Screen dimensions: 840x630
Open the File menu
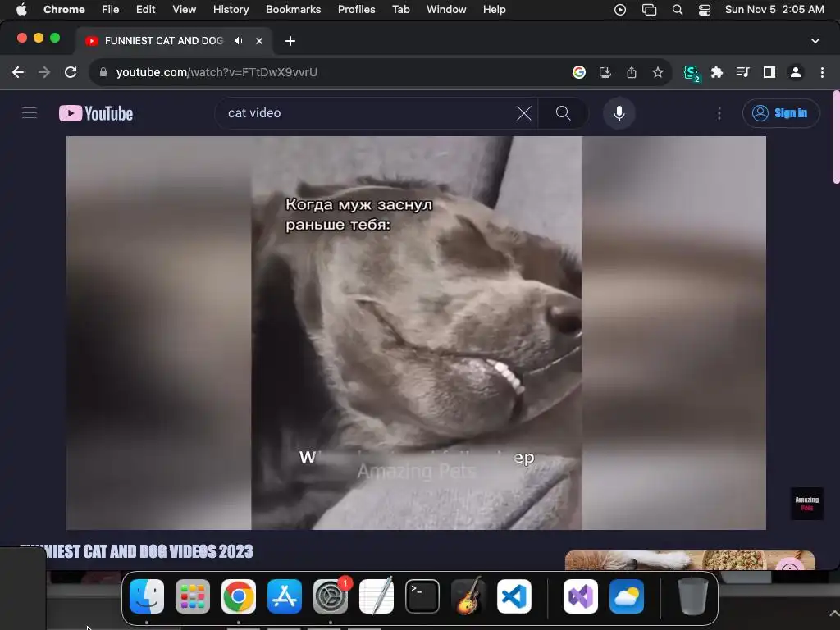pos(111,10)
